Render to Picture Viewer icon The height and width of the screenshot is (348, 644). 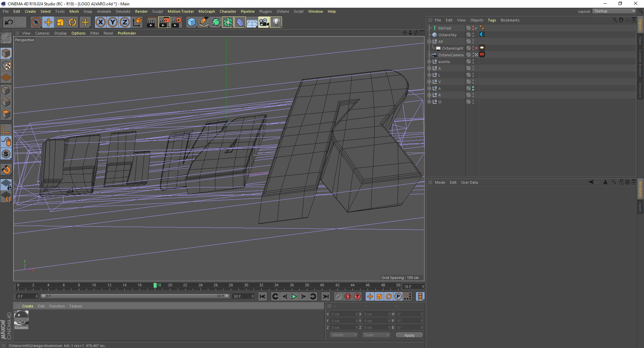coord(164,22)
